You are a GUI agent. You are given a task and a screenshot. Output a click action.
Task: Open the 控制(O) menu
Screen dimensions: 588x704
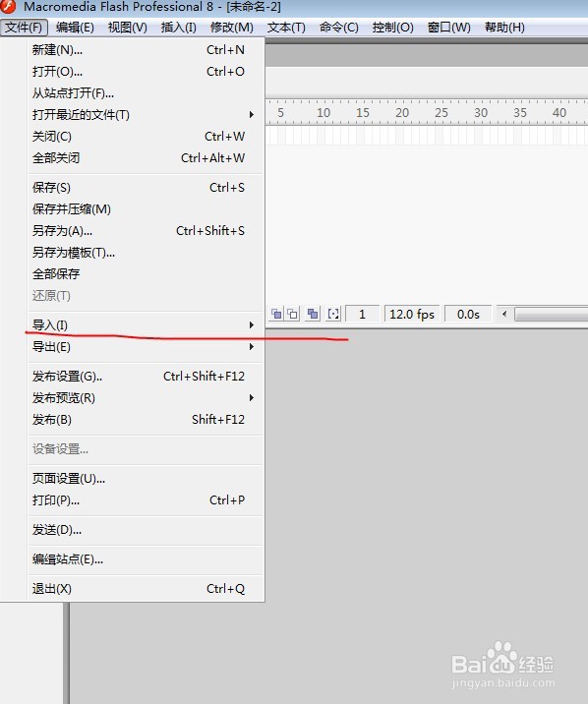click(x=392, y=28)
